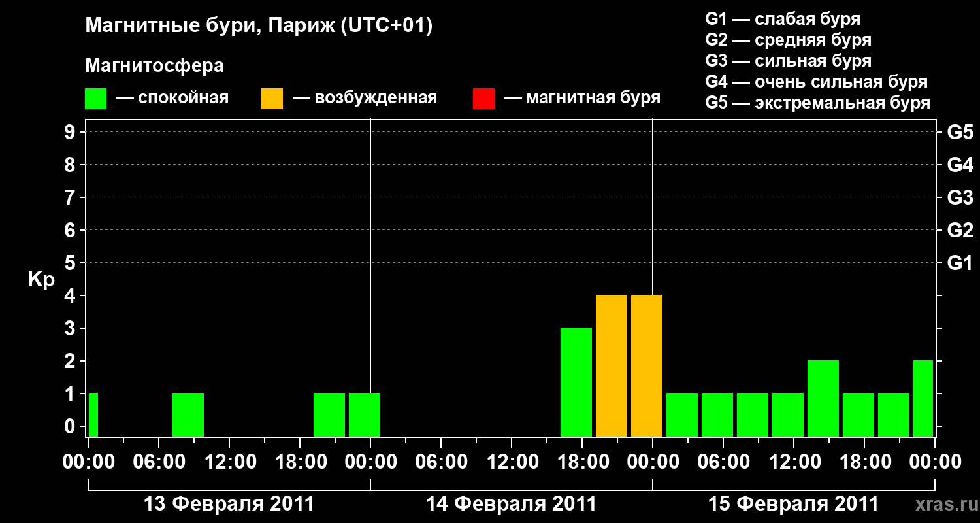This screenshot has width=980, height=523.
Task: Click the "Магнитосфера" heading
Action: pyautogui.click(x=155, y=66)
